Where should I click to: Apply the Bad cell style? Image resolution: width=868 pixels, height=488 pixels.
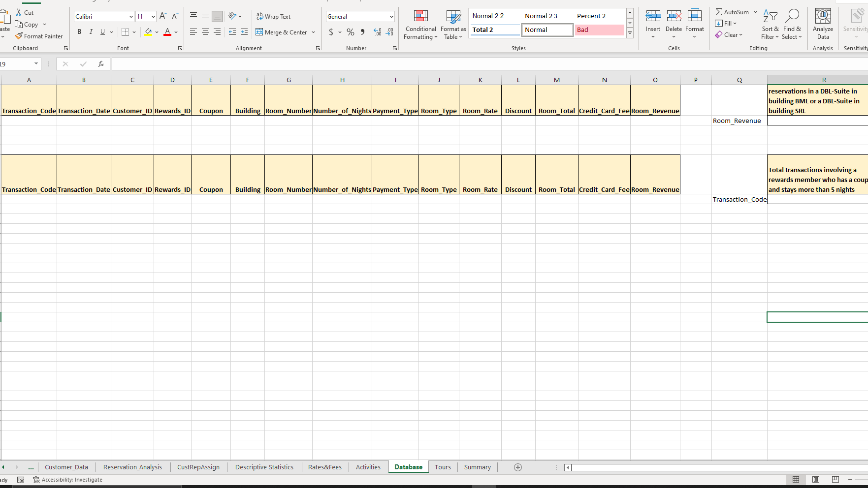pos(600,30)
